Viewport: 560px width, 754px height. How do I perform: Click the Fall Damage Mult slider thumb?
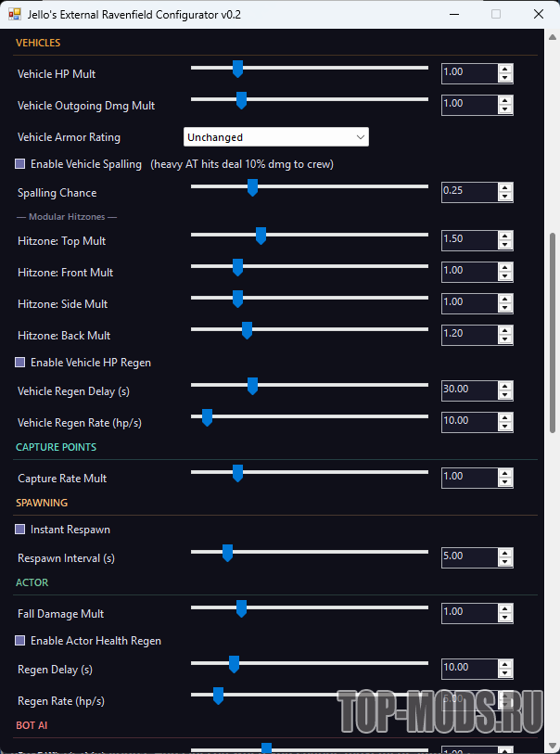pos(241,609)
